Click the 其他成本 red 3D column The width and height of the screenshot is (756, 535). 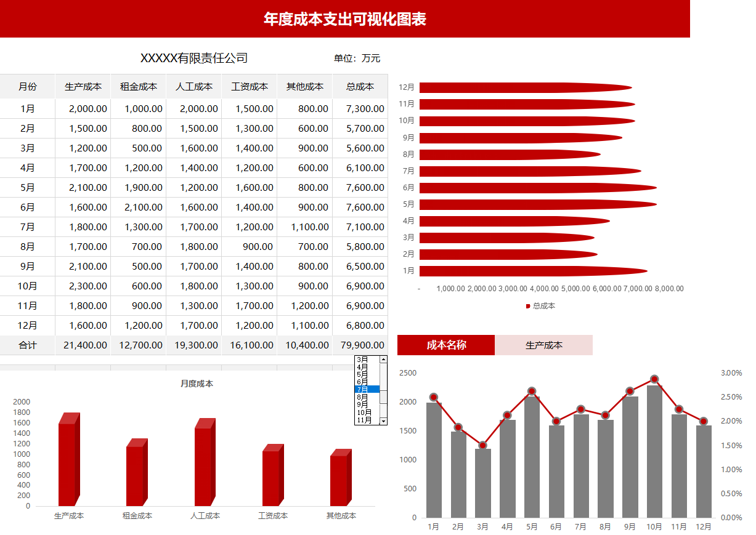click(341, 477)
